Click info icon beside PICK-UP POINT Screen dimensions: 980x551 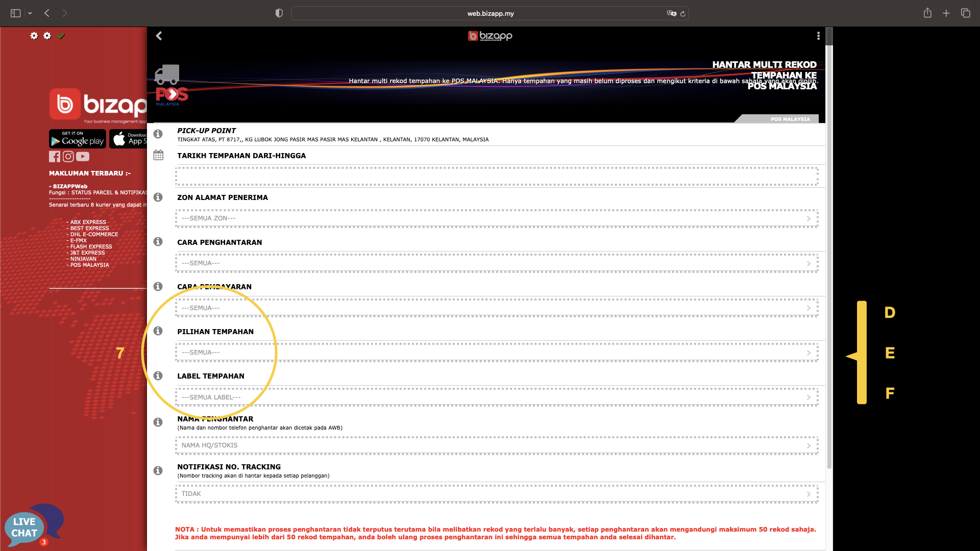[x=158, y=134]
